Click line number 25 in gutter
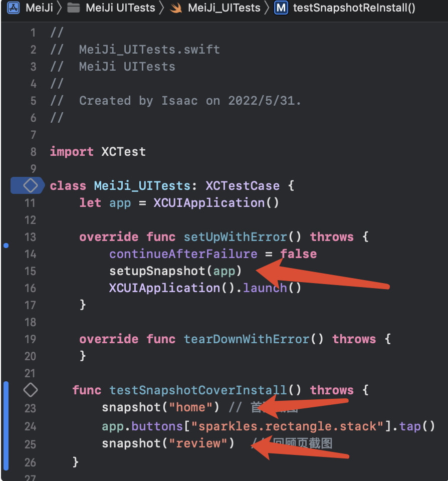 [31, 444]
